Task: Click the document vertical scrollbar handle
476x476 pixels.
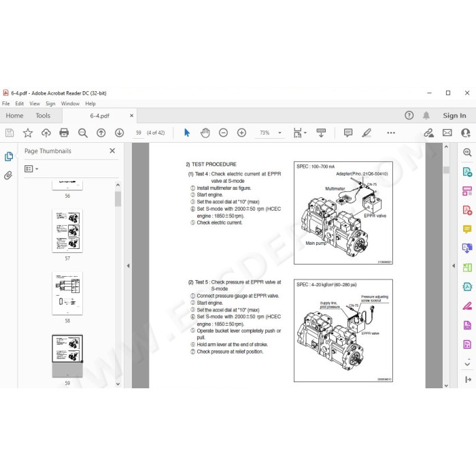Action: [x=446, y=170]
